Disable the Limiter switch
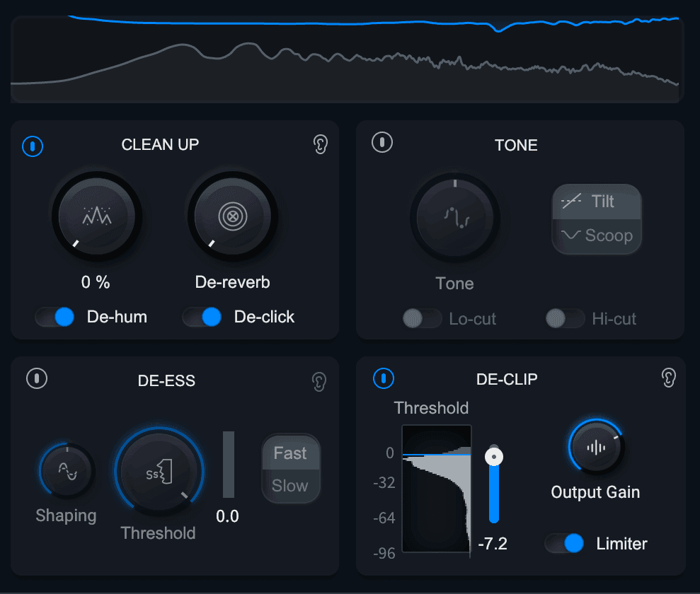This screenshot has width=700, height=594. 564,543
